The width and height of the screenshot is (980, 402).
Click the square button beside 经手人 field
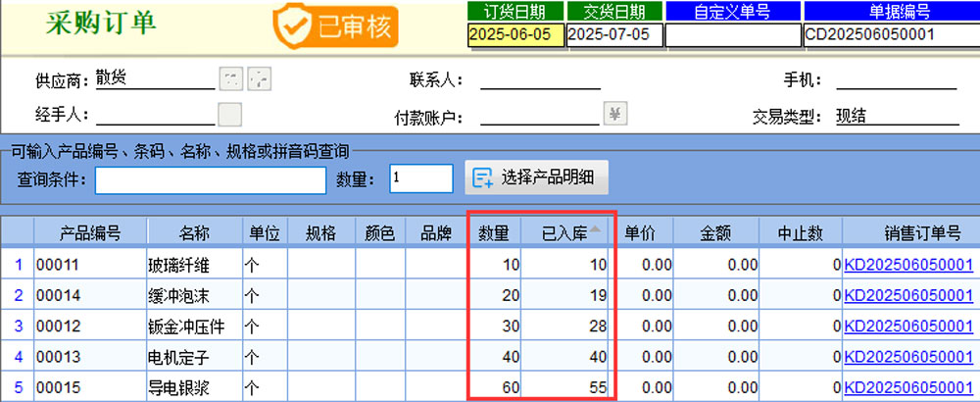pyautogui.click(x=229, y=115)
